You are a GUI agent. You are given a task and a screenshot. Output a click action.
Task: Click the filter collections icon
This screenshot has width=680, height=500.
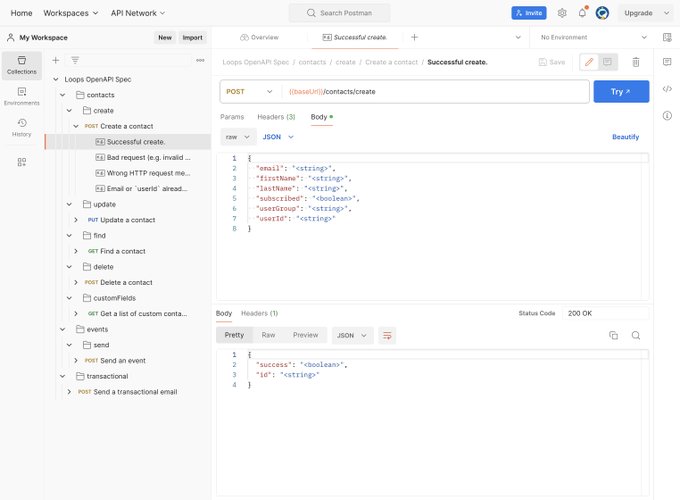(75, 60)
